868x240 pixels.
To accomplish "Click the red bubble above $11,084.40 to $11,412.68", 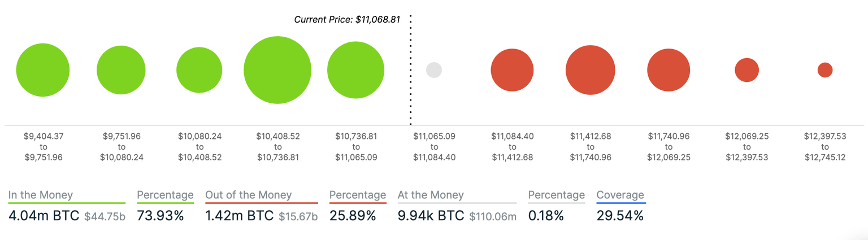I will pos(512,70).
